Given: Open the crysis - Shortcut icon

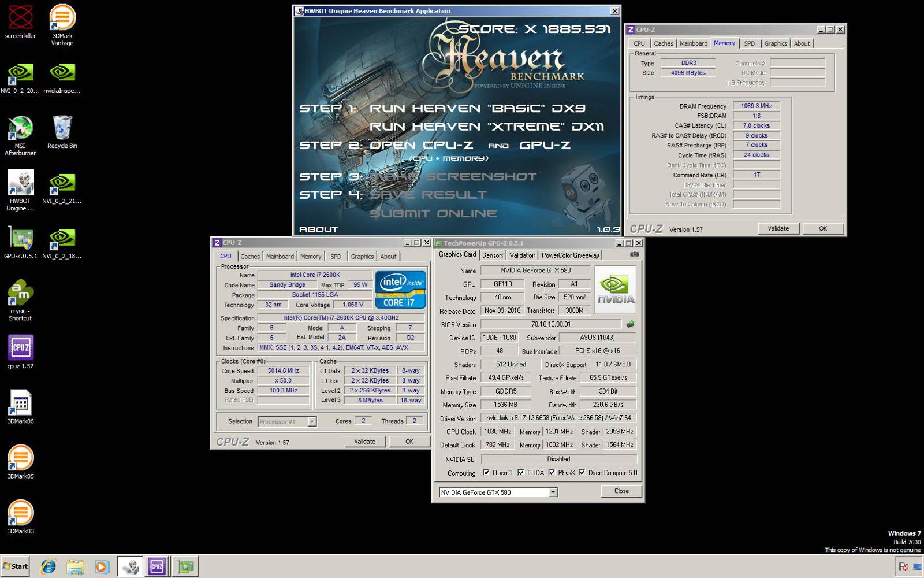Looking at the screenshot, I should pyautogui.click(x=21, y=301).
